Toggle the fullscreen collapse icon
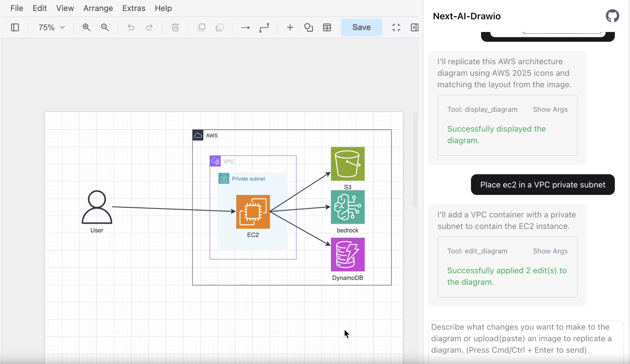Screen dimensions: 630x364 pos(396,27)
